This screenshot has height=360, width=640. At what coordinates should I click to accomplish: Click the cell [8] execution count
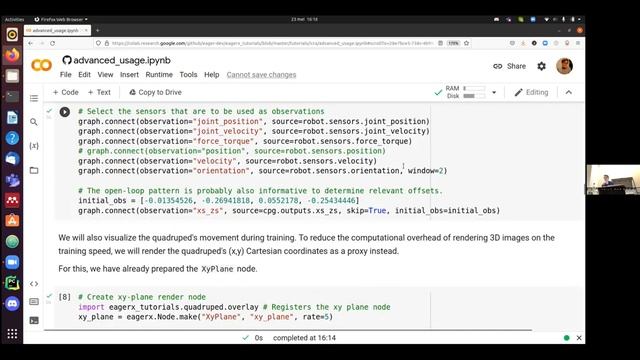coord(64,297)
